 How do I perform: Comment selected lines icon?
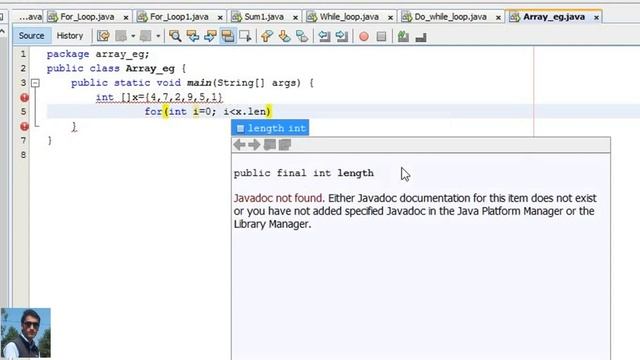[403, 36]
